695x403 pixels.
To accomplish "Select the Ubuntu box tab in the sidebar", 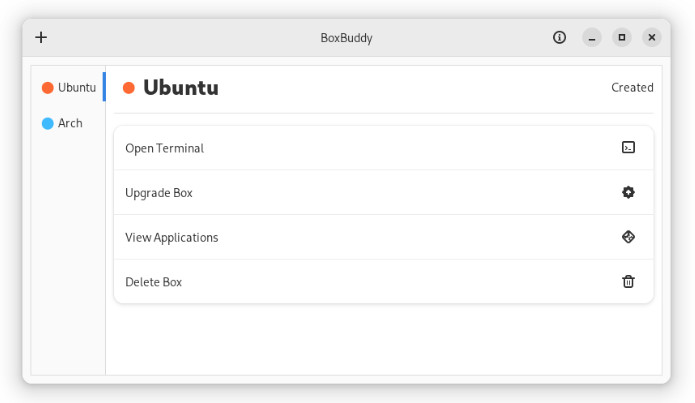I will point(68,87).
